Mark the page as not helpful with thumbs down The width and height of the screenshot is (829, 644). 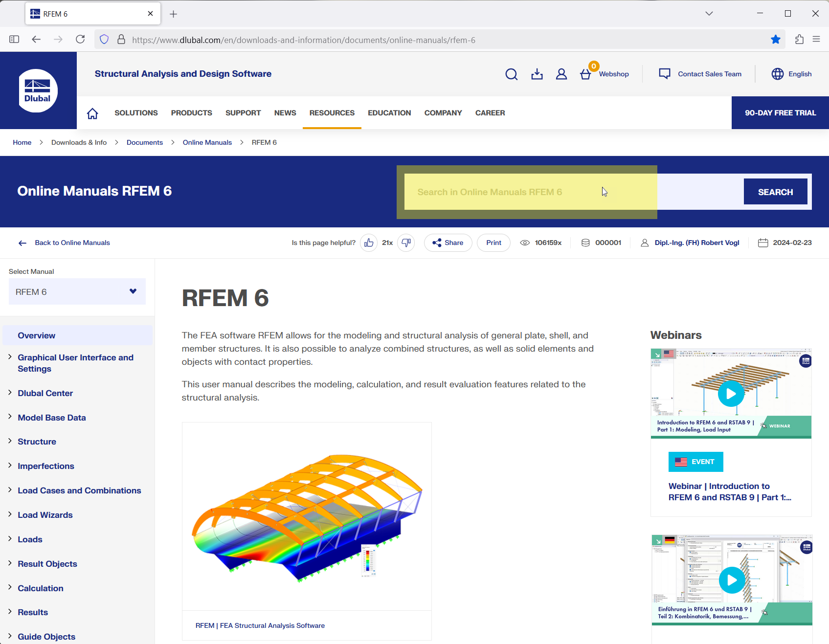[405, 243]
